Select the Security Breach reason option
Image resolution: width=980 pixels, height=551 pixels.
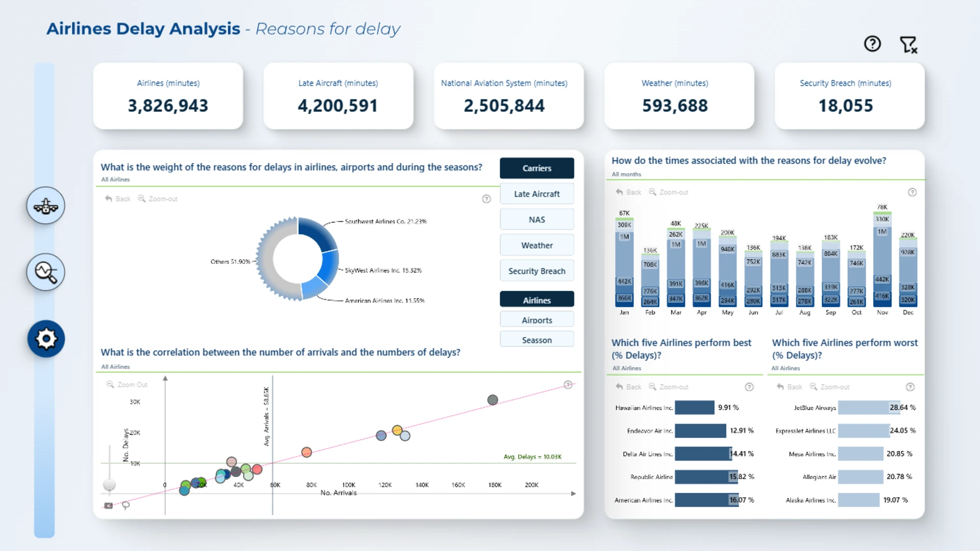click(x=537, y=271)
